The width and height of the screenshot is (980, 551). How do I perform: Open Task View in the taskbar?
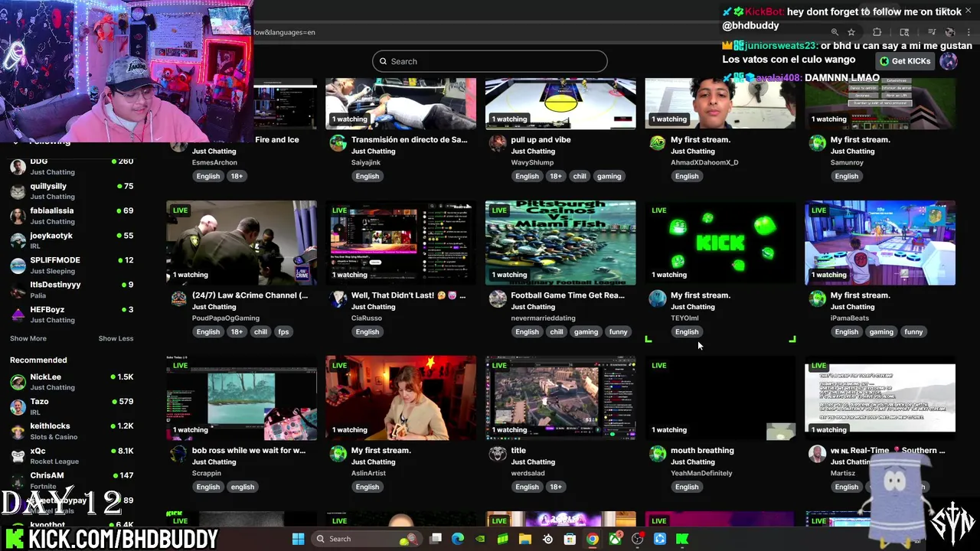point(436,539)
